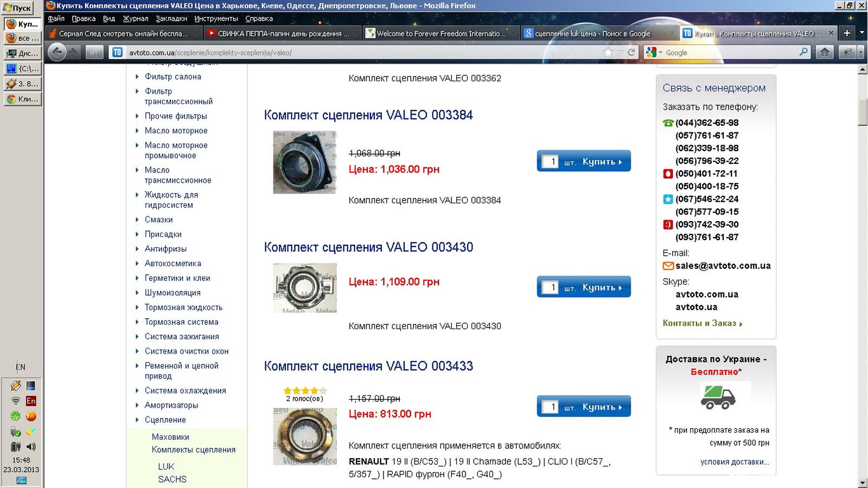Bookmark this page with the star icon
Image resolution: width=868 pixels, height=488 pixels.
click(608, 52)
